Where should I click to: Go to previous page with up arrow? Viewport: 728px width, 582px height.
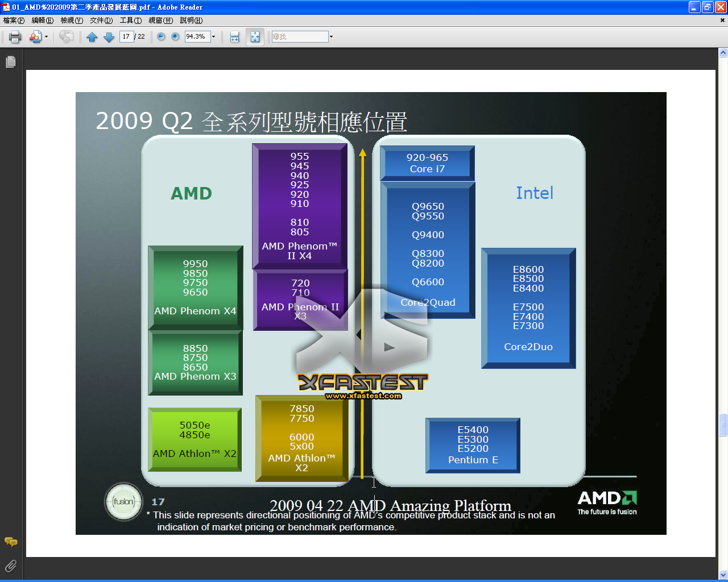coord(92,37)
